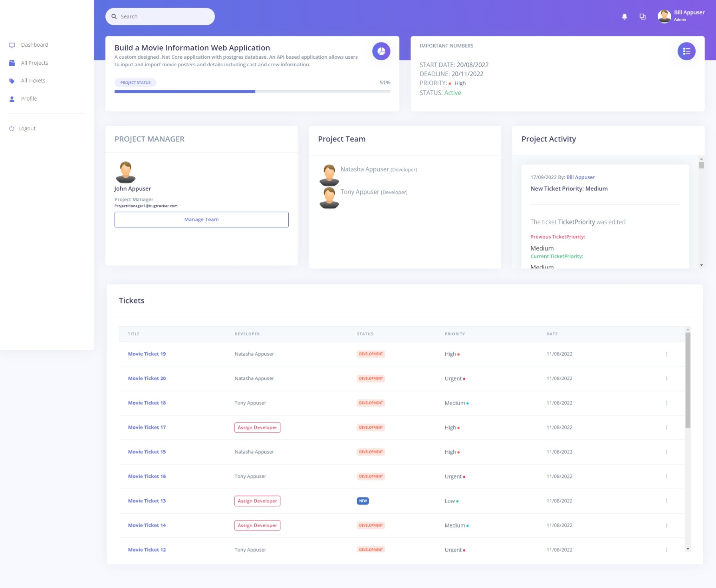The height and width of the screenshot is (588, 716).
Task: Click the project status progress bar
Action: (x=252, y=91)
